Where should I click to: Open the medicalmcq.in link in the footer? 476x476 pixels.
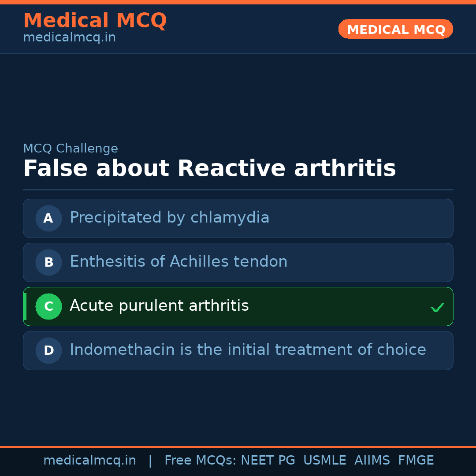pos(89,461)
